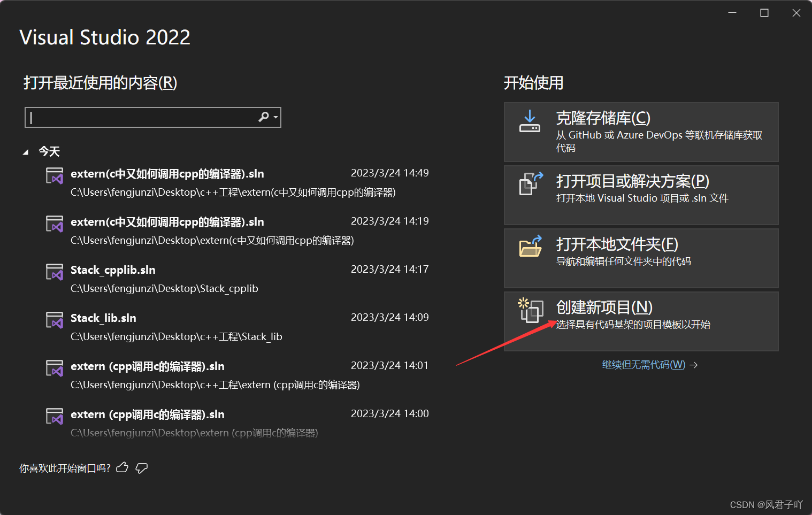This screenshot has height=515, width=812.
Task: Choose 打开项目或解决方案(P)
Action: [x=641, y=195]
